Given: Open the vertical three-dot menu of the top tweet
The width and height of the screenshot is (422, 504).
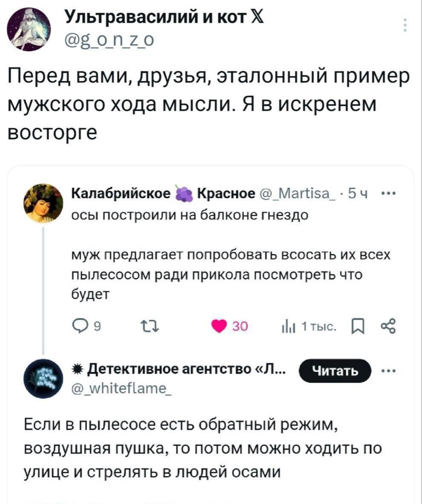Looking at the screenshot, I should [405, 26].
